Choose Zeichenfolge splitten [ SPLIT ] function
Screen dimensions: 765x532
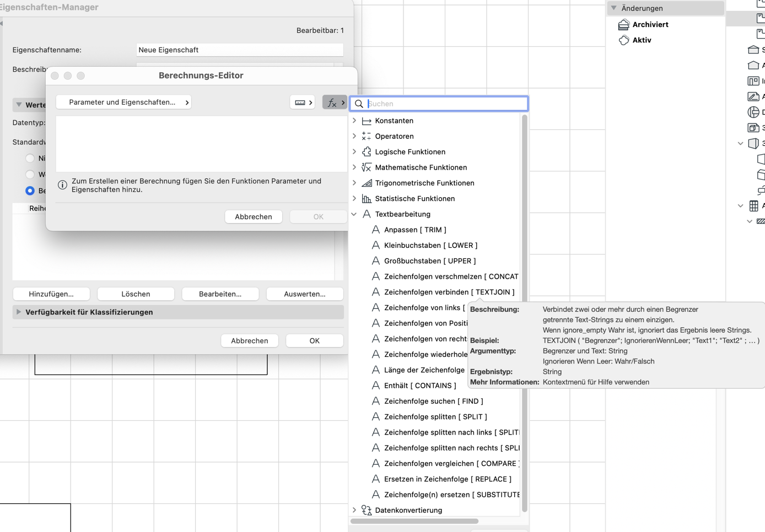coord(435,416)
